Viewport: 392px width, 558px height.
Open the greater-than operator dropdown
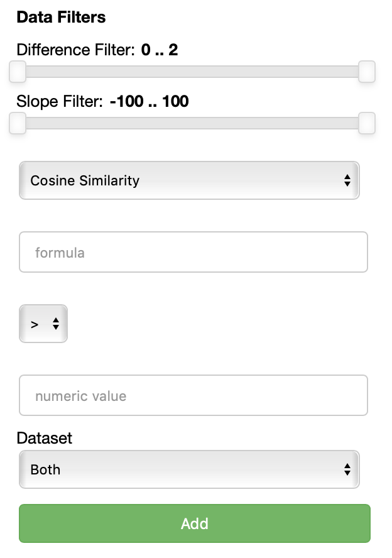pos(43,324)
